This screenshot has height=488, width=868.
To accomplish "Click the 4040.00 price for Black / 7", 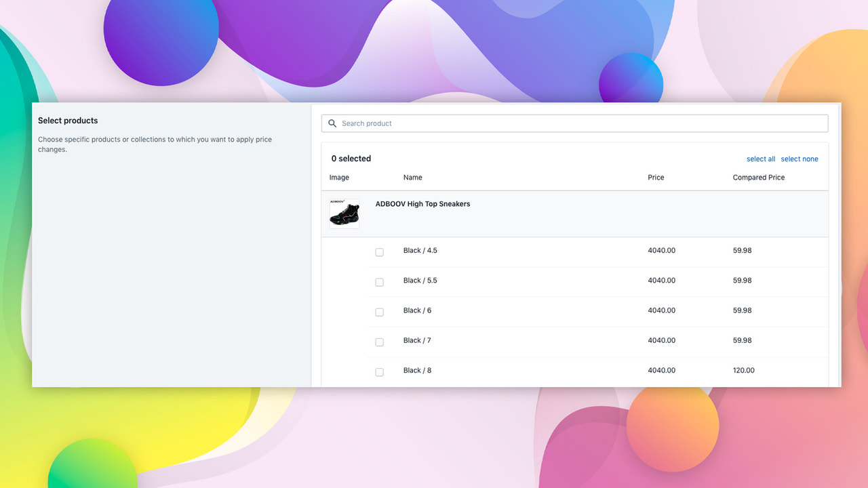I will pyautogui.click(x=661, y=340).
